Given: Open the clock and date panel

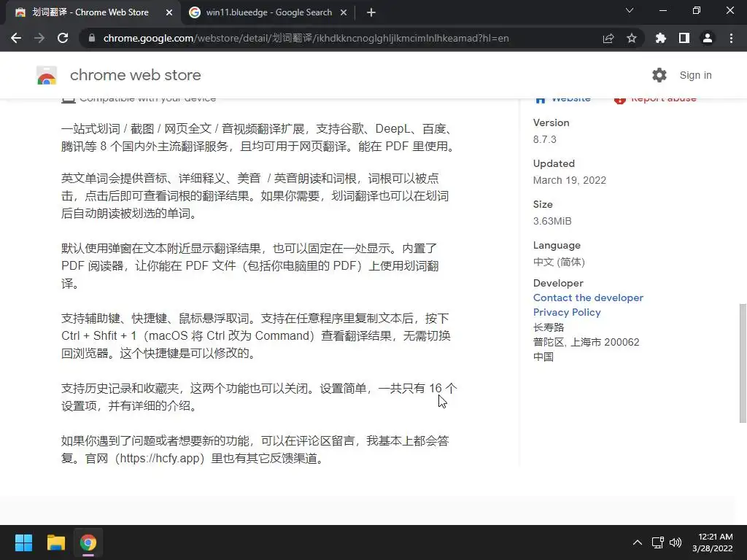Looking at the screenshot, I should point(712,542).
